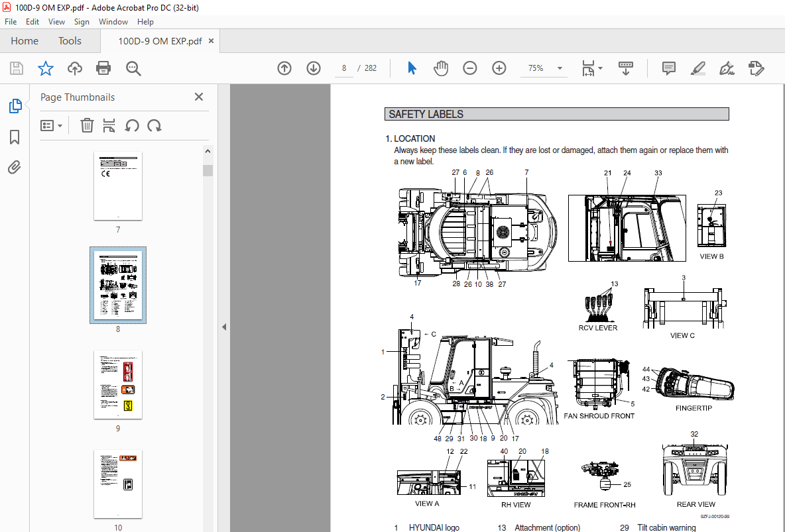Viewport: 785px width, 532px height.
Task: Add a comment with the speech bubble
Action: 669,68
